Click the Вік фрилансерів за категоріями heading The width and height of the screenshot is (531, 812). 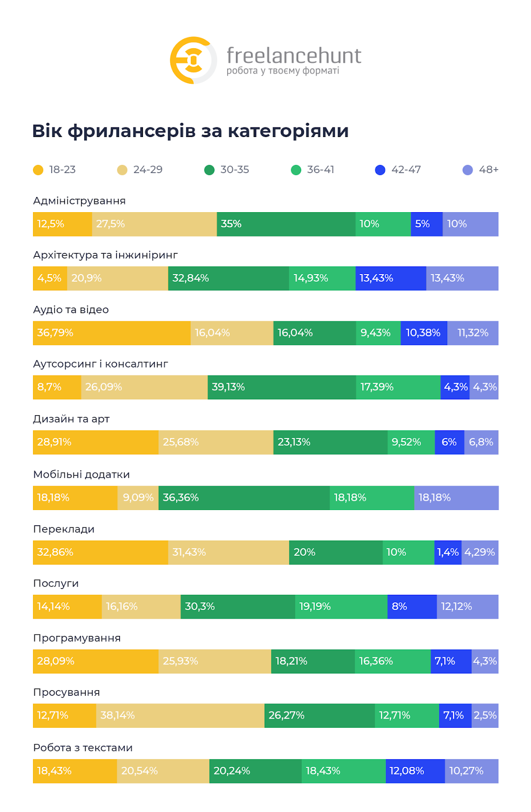[x=190, y=131]
